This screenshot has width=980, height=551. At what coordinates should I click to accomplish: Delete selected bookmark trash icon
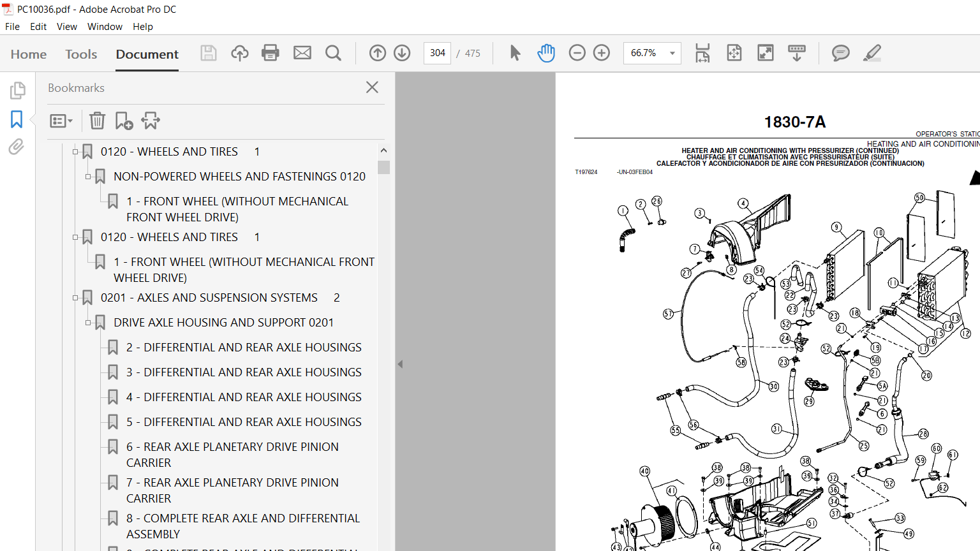pos(97,121)
